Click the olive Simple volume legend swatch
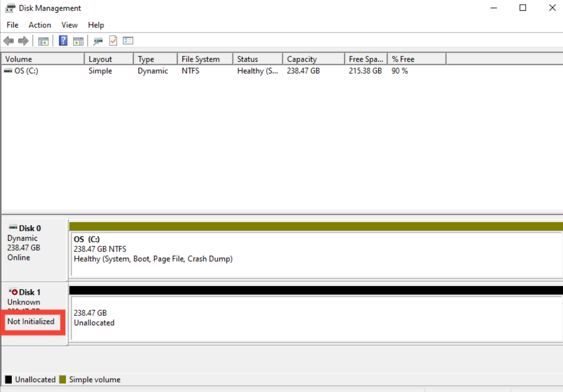The image size is (563, 392). pos(62,380)
